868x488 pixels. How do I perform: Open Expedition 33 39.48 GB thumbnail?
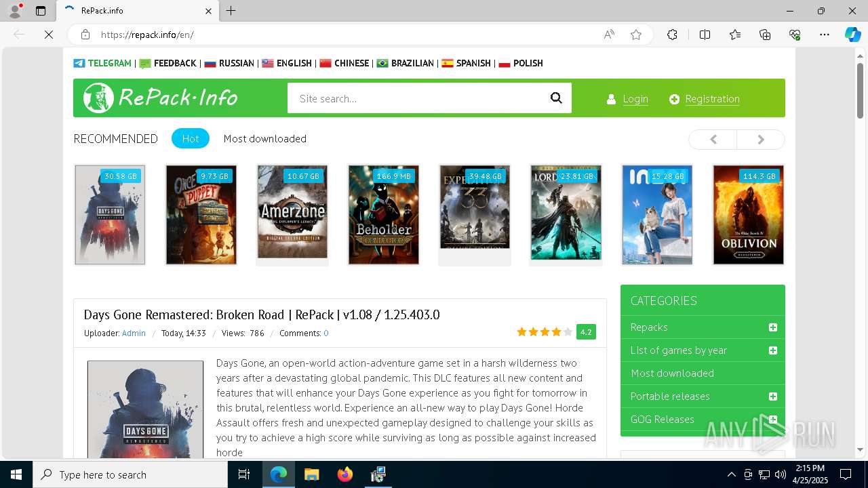click(475, 207)
